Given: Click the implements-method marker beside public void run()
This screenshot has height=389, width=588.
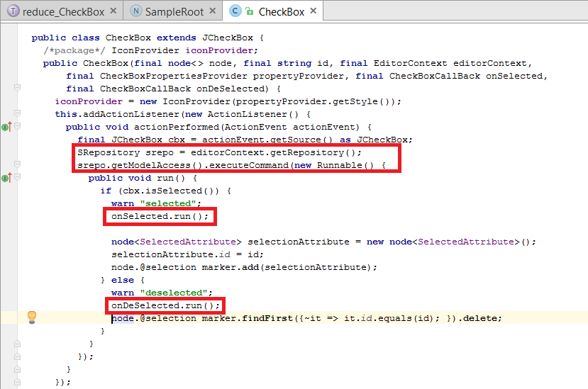Looking at the screenshot, I should pyautogui.click(x=6, y=178).
